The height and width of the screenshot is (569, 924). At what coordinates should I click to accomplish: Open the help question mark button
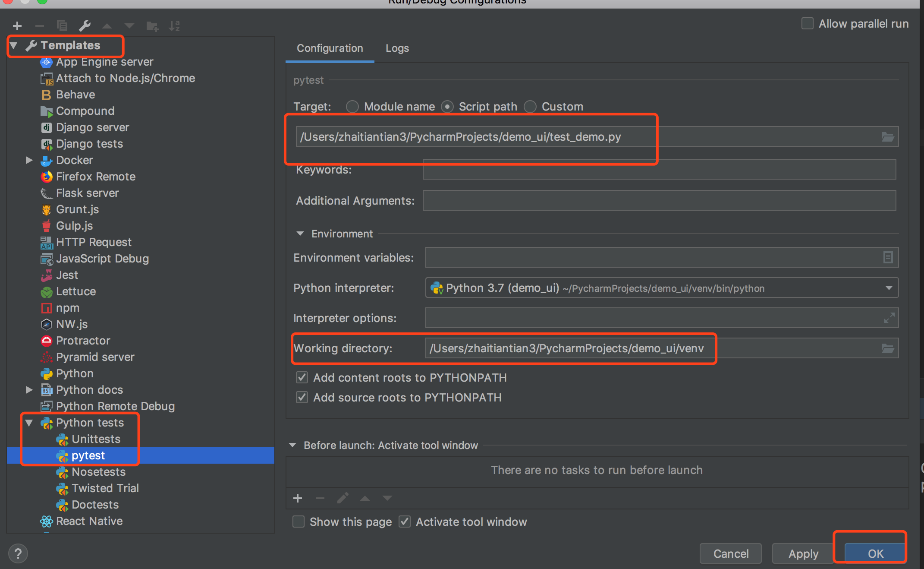[x=18, y=553]
